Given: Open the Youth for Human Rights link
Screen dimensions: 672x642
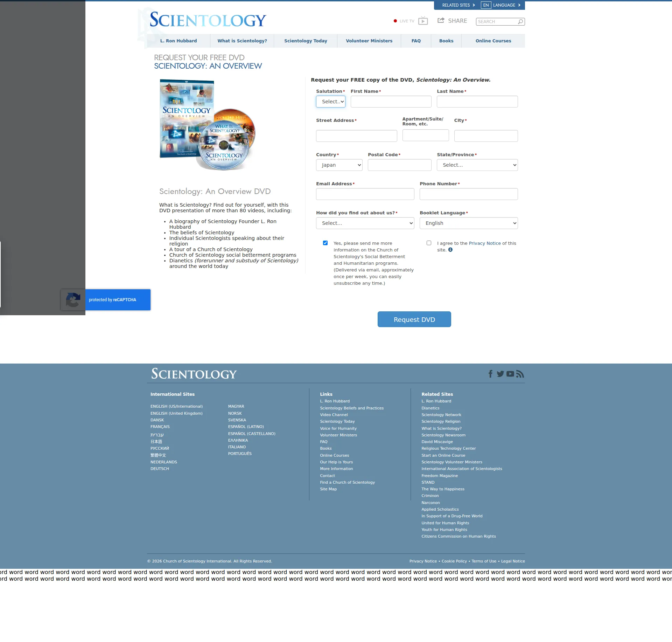Looking at the screenshot, I should coord(444,530).
